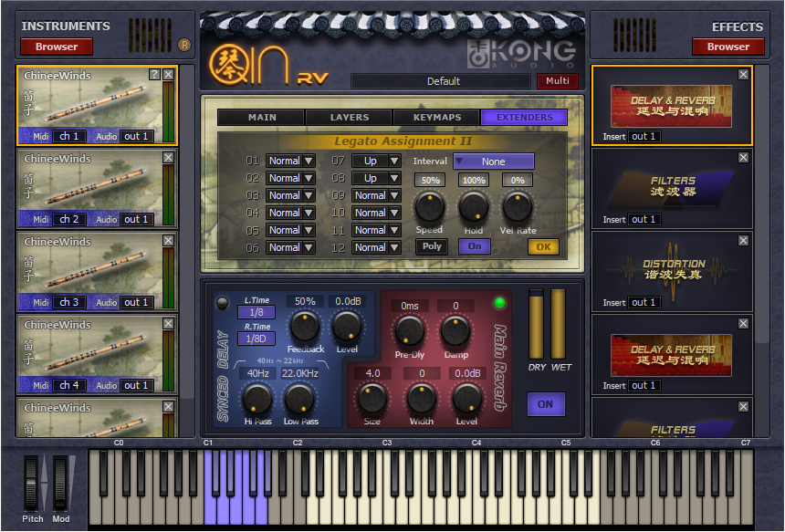Screen dimensions: 785x532
Task: Click the Multi button
Action: click(557, 80)
